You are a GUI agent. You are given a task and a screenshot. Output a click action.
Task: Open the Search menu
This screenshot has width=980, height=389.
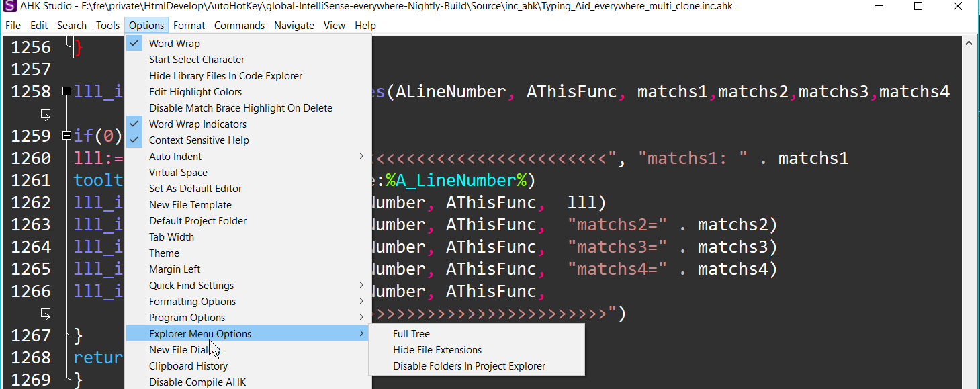pyautogui.click(x=72, y=26)
